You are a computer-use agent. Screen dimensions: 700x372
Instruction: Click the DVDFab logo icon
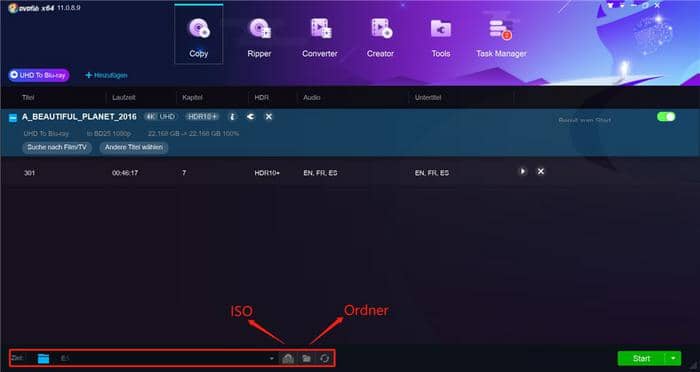click(x=12, y=8)
